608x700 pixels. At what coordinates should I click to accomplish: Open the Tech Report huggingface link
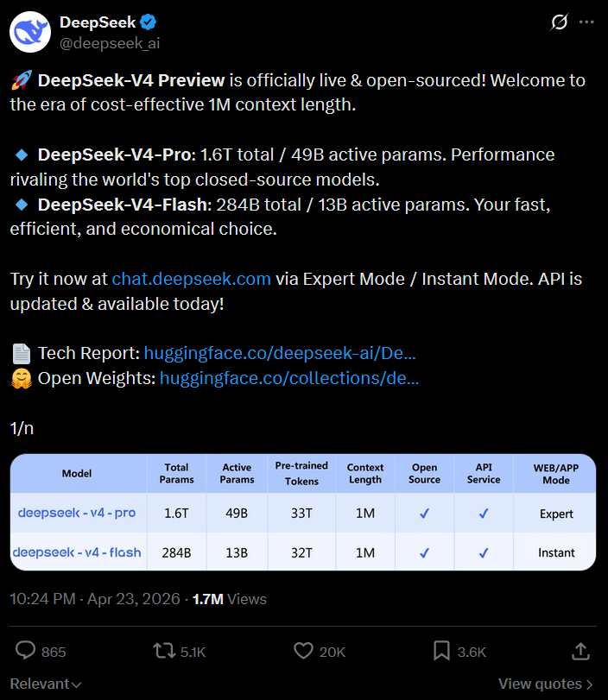click(x=280, y=353)
